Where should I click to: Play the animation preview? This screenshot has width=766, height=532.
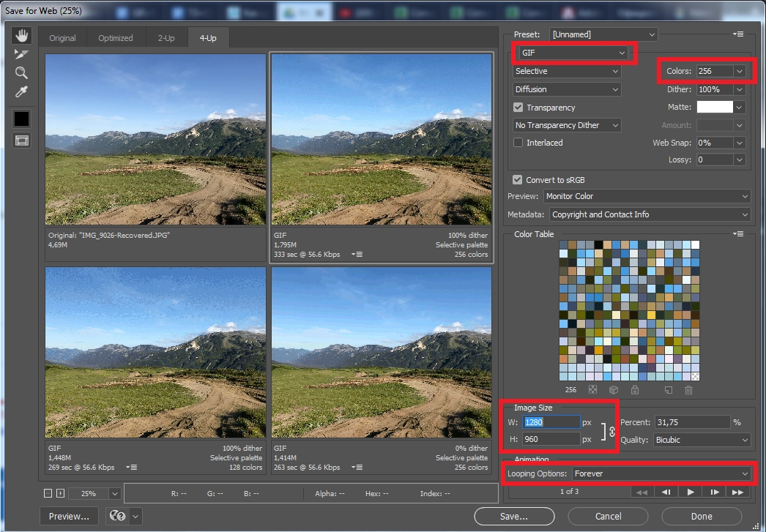tap(691, 492)
